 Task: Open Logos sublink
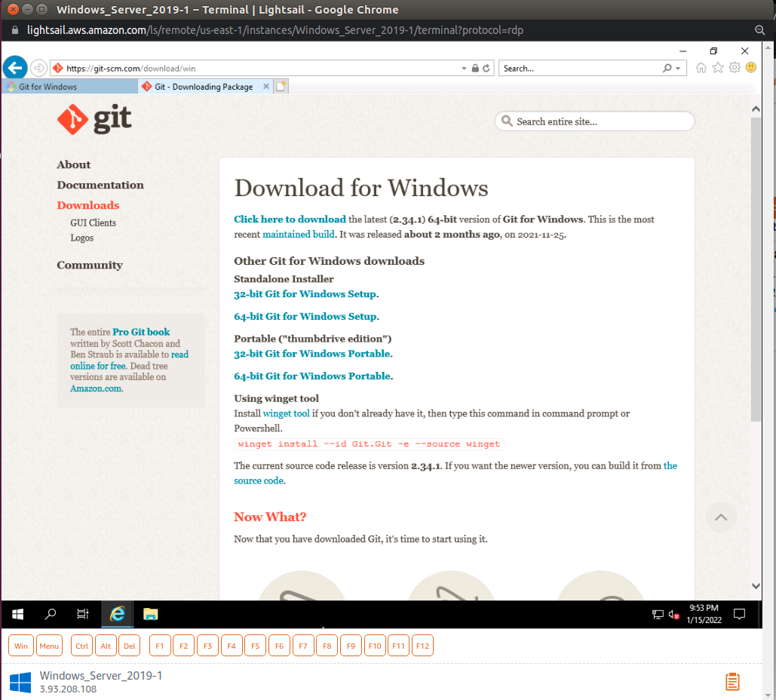point(81,238)
